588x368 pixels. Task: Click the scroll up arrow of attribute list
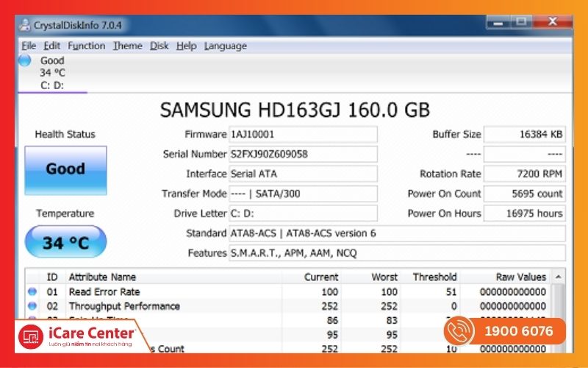(x=558, y=277)
